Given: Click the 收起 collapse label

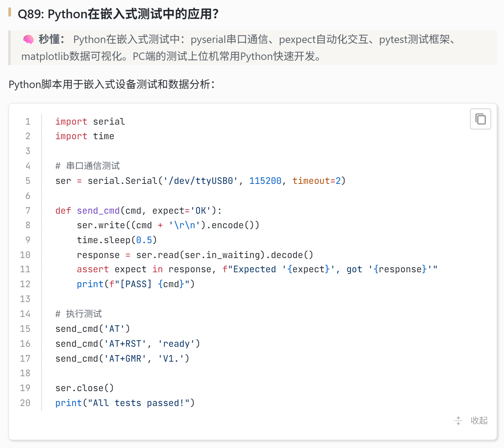Looking at the screenshot, I should [x=479, y=421].
